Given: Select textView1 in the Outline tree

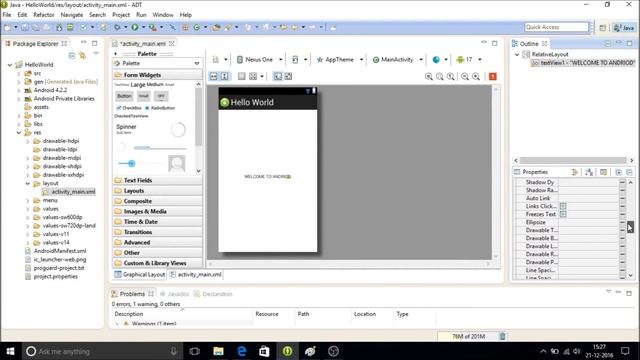Looking at the screenshot, I should [x=584, y=63].
